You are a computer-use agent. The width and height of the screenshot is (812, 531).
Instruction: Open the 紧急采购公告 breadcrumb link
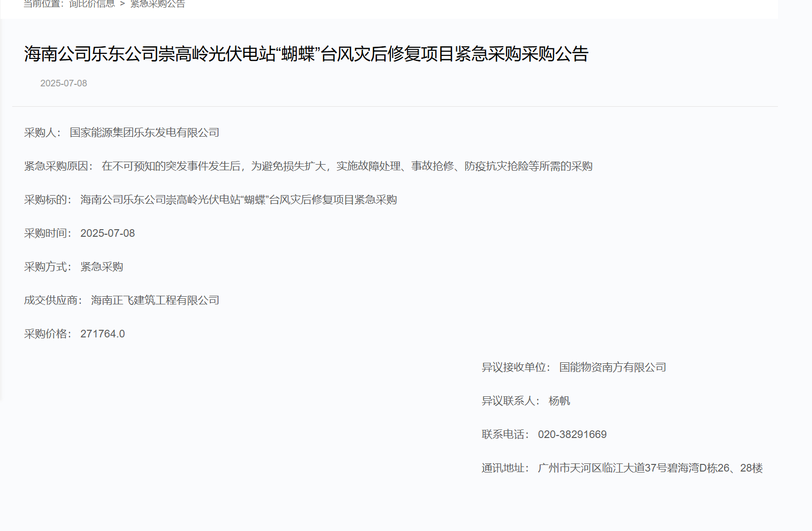coord(158,4)
